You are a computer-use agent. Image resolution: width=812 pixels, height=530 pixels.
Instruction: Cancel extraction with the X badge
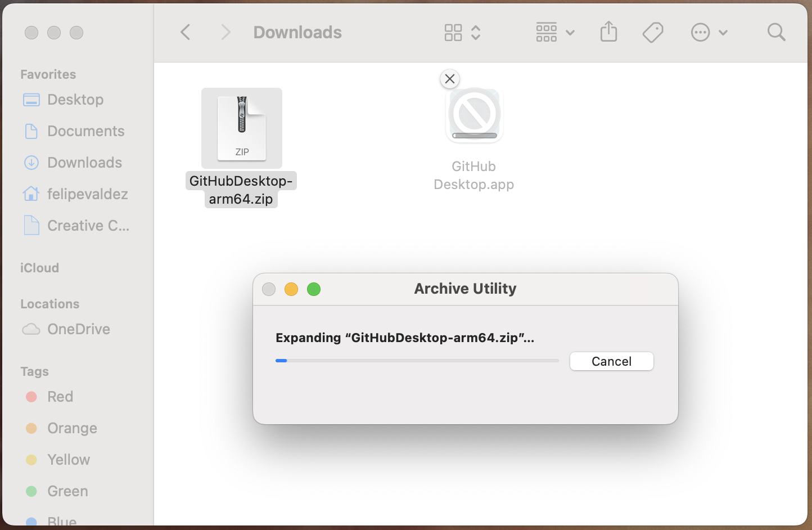450,79
